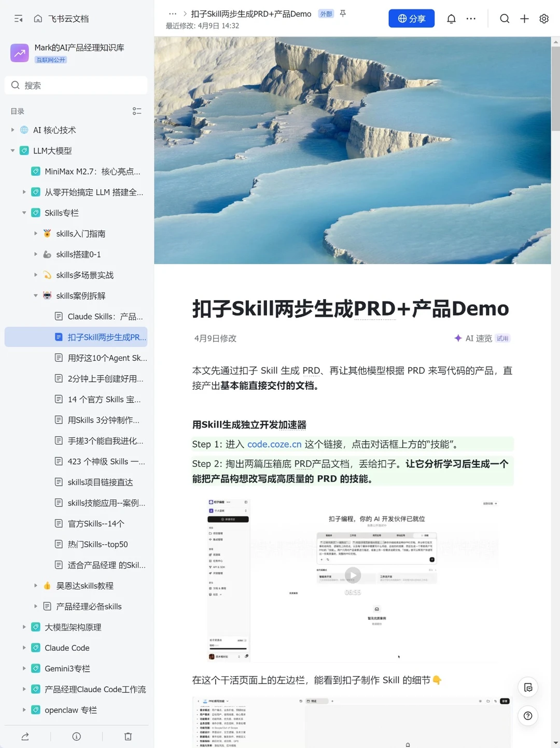Expand the AI 核心技术 node
This screenshot has width=560, height=748.
click(12, 130)
